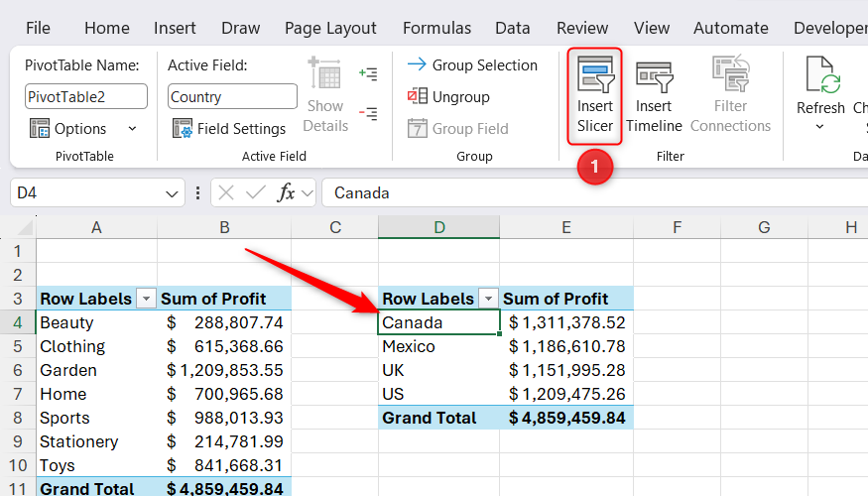Go to the Data tab
The image size is (868, 496).
513,28
